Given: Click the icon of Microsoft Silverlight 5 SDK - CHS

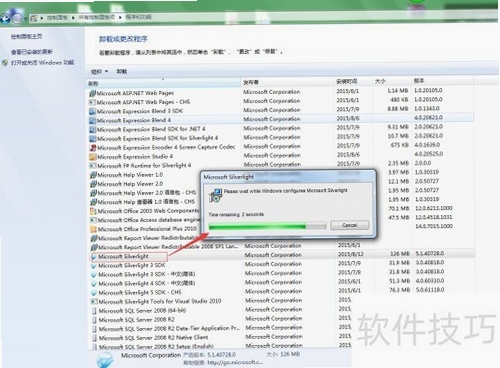Looking at the screenshot, I should [x=94, y=293].
